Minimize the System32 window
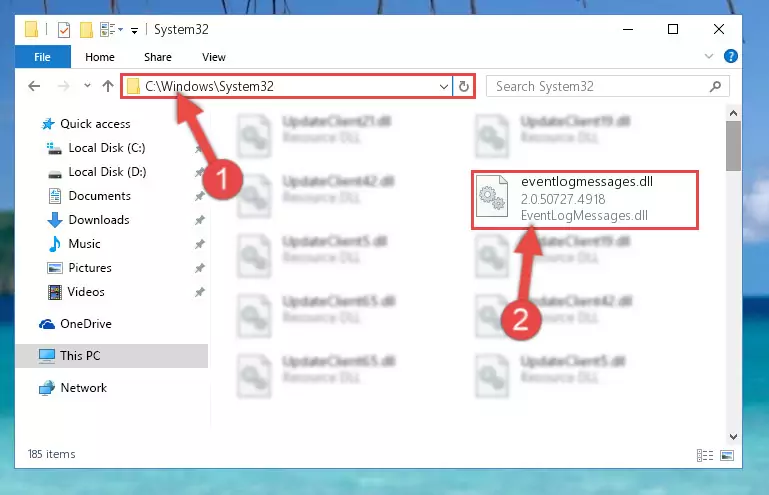The image size is (769, 495). (x=628, y=29)
